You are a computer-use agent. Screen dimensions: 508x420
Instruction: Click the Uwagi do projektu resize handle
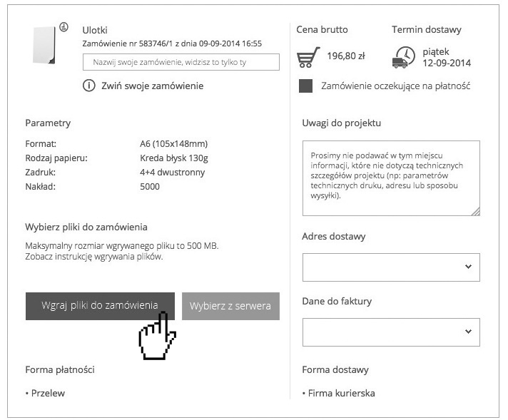click(x=475, y=210)
